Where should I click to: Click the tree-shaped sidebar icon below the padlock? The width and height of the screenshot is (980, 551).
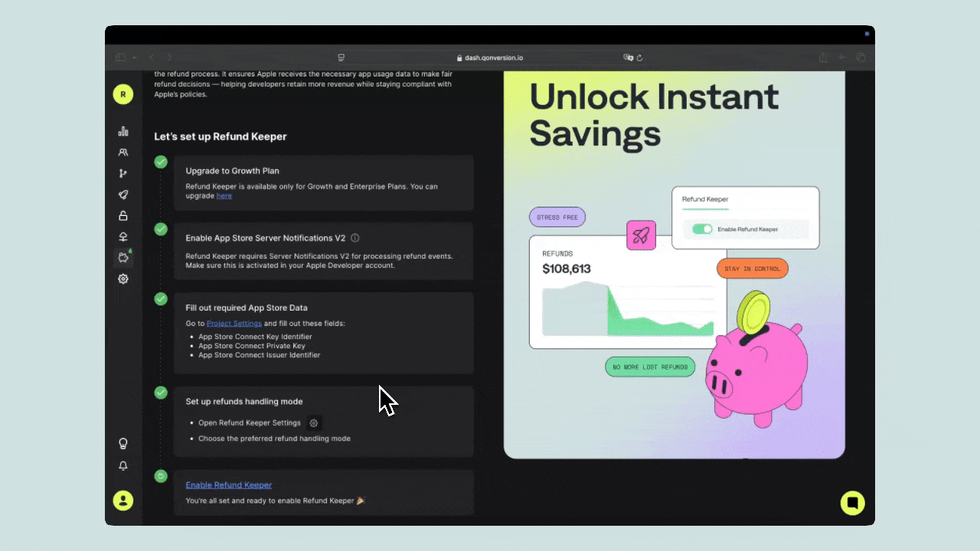coord(123,236)
